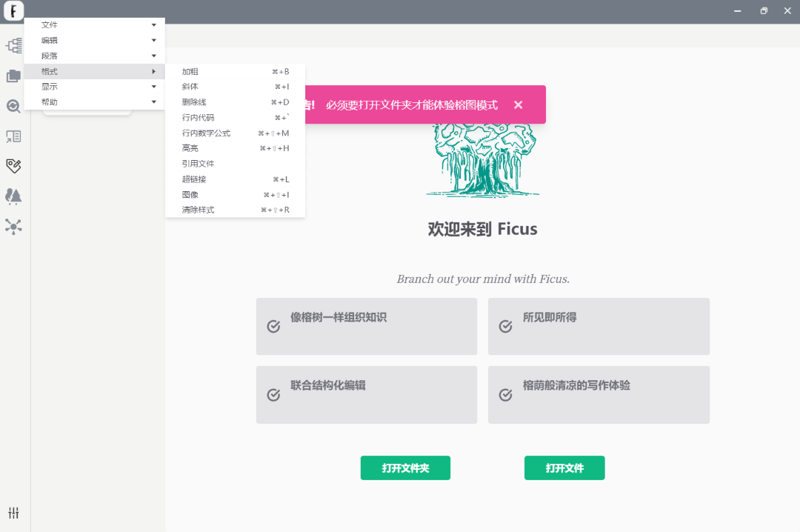Screen dimensions: 800x532
Task: Open the document outline panel icon
Action: [x=13, y=136]
